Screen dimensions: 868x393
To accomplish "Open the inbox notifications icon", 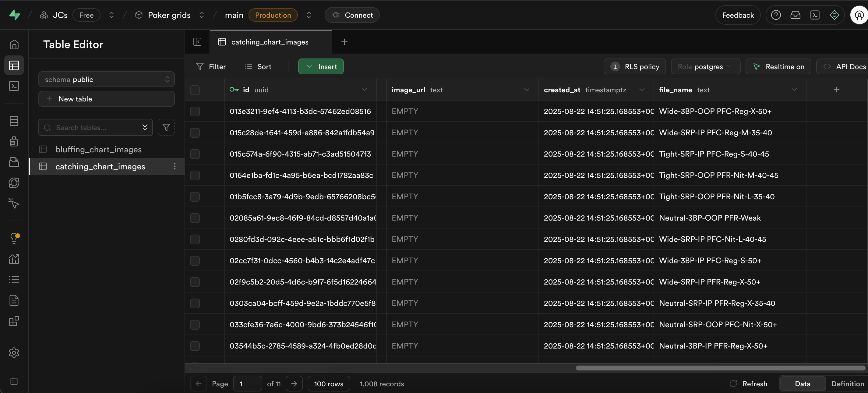I will [795, 15].
